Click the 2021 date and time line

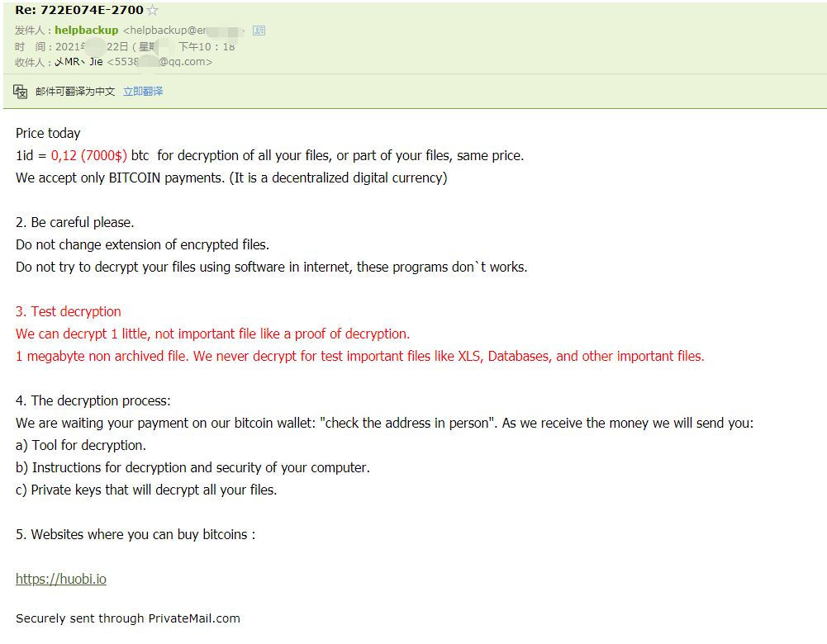point(145,46)
